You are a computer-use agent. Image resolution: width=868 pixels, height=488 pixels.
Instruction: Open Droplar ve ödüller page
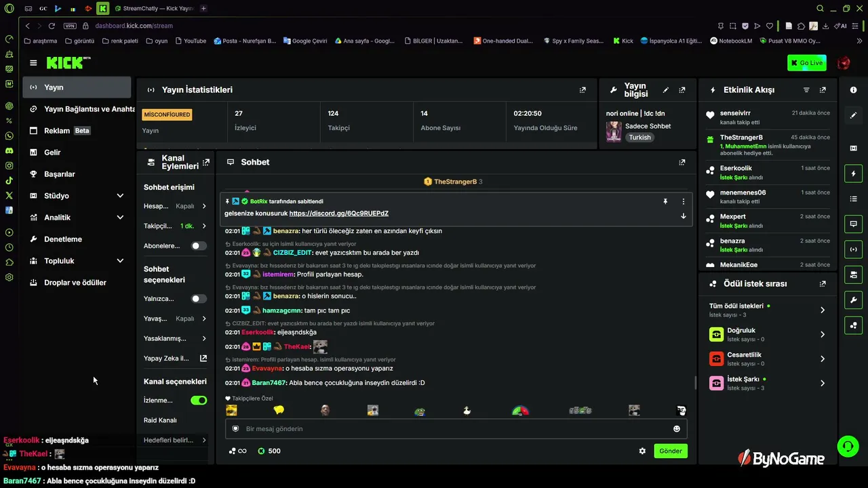[x=77, y=283]
